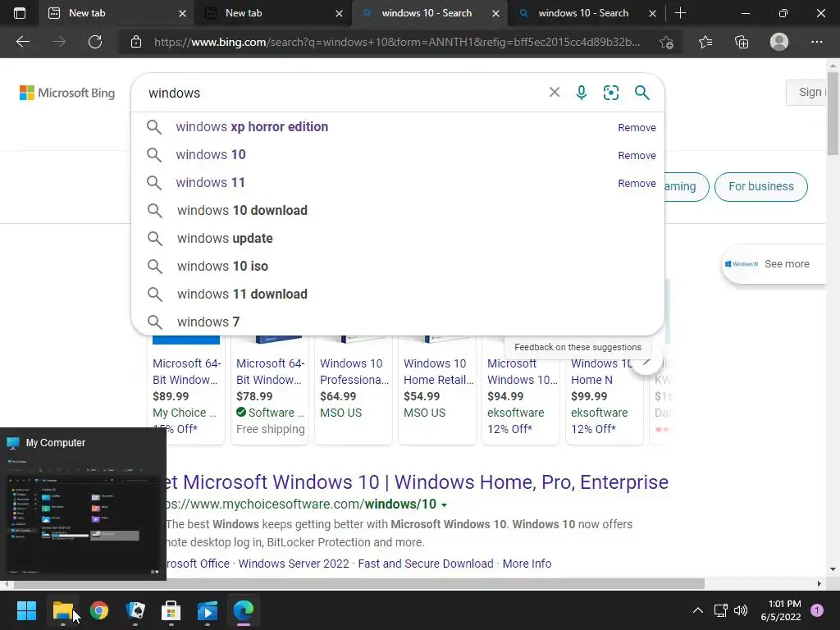Open Windows 10 Home Retail $54.99 product
Viewport: 840px width, 630px height.
coord(437,388)
